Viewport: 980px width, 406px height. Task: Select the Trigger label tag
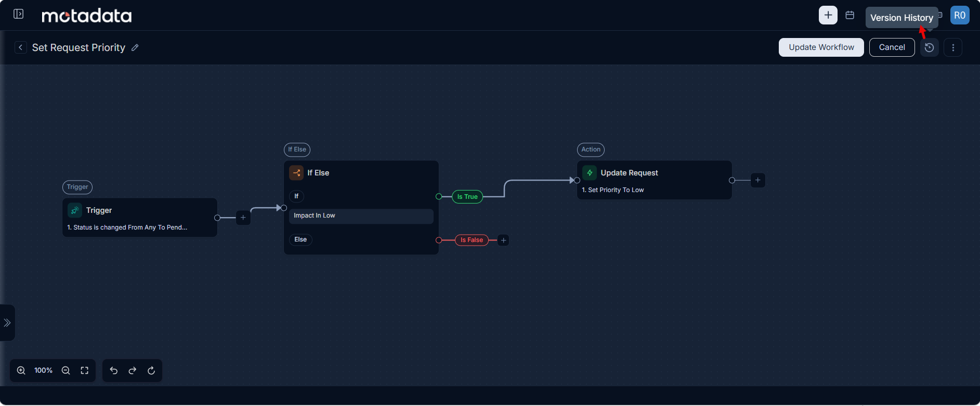pos(77,187)
